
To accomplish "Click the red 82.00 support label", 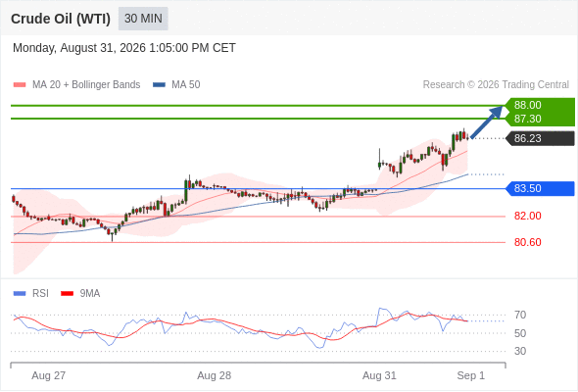I will pos(527,216).
